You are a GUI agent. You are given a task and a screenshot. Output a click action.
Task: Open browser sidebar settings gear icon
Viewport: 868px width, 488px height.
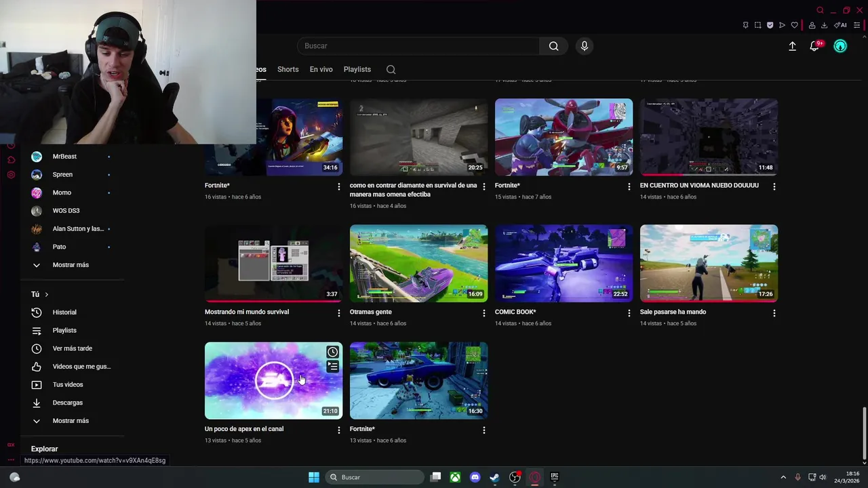11,175
